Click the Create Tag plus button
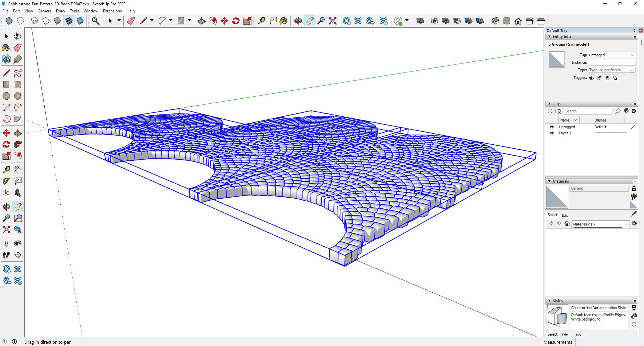Image resolution: width=644 pixels, height=346 pixels. [550, 111]
